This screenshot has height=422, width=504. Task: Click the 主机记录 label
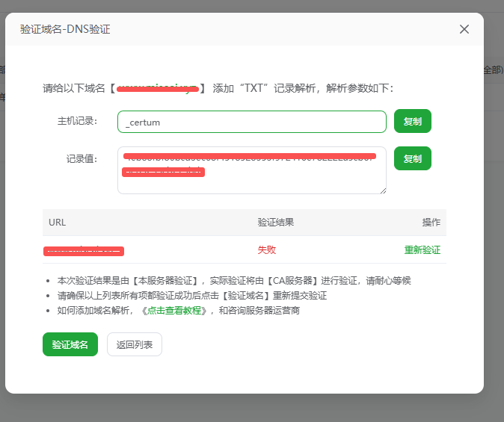77,121
